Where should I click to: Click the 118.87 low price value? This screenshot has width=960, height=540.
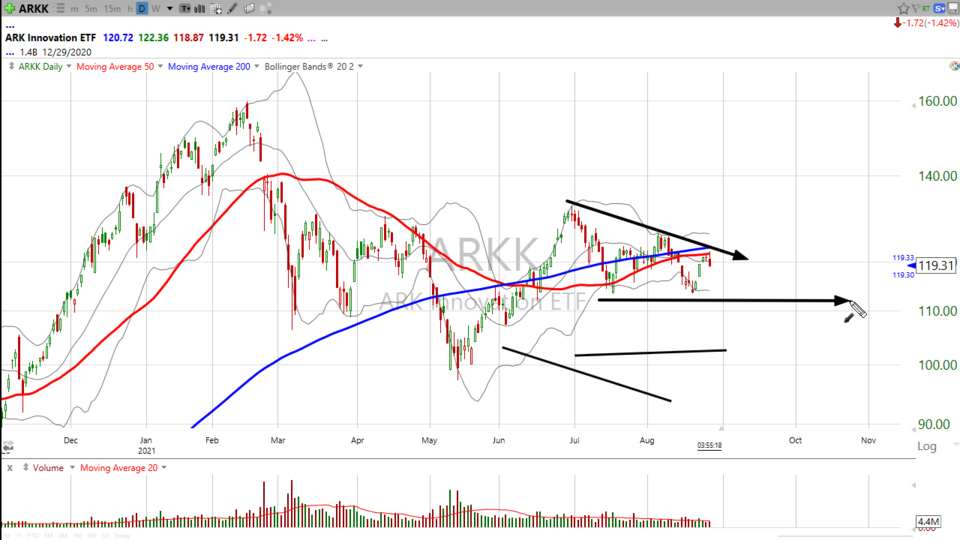pyautogui.click(x=189, y=37)
